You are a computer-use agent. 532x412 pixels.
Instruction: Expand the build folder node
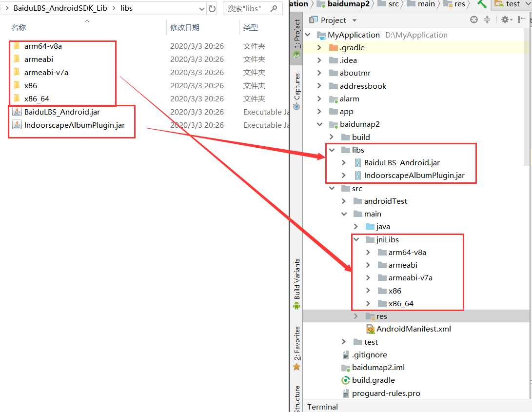tap(332, 137)
